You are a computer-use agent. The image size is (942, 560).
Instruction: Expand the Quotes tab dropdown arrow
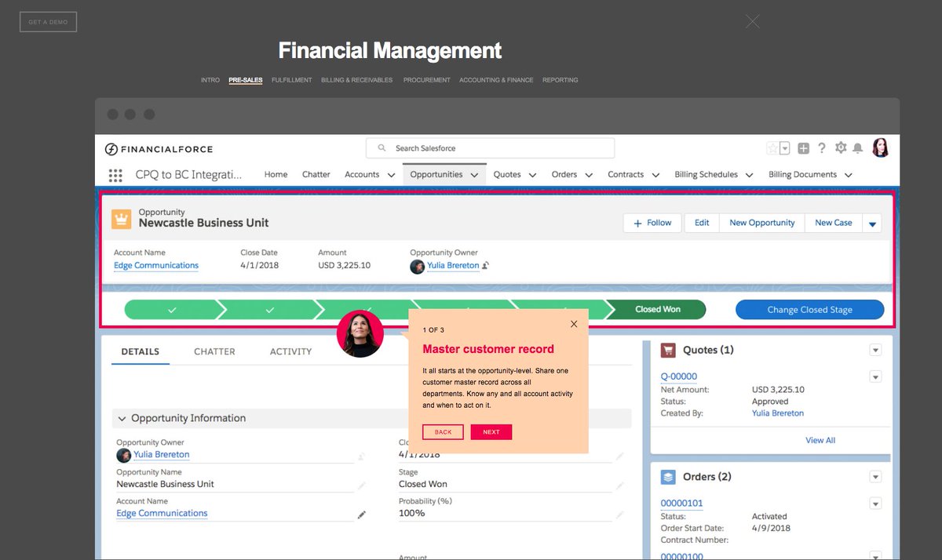click(x=532, y=175)
